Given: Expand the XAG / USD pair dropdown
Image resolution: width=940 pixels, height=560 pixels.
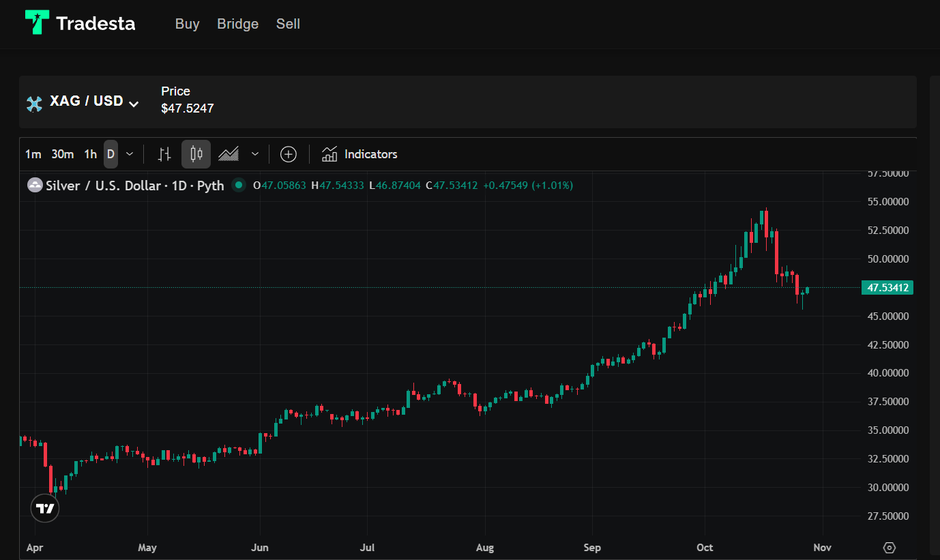Looking at the screenshot, I should click(134, 104).
